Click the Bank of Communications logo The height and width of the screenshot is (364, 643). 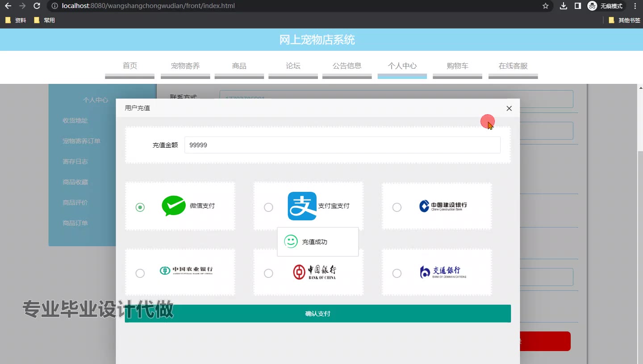coord(443,272)
